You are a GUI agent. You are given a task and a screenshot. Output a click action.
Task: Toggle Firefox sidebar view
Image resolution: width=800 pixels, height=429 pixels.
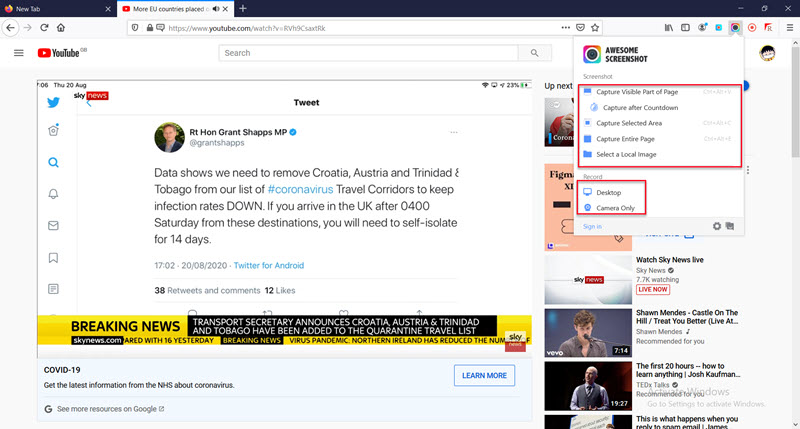(685, 28)
